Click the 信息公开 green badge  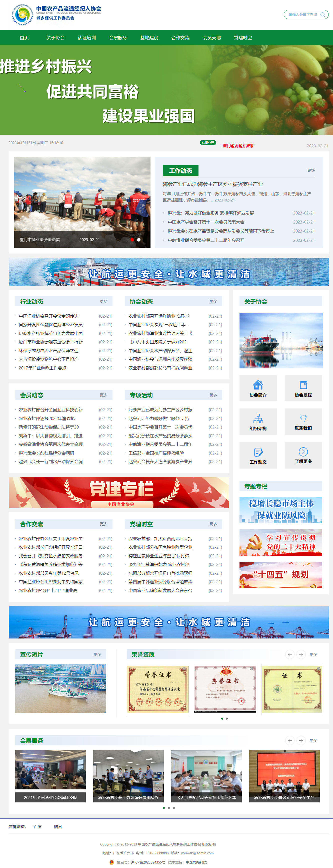208,142
